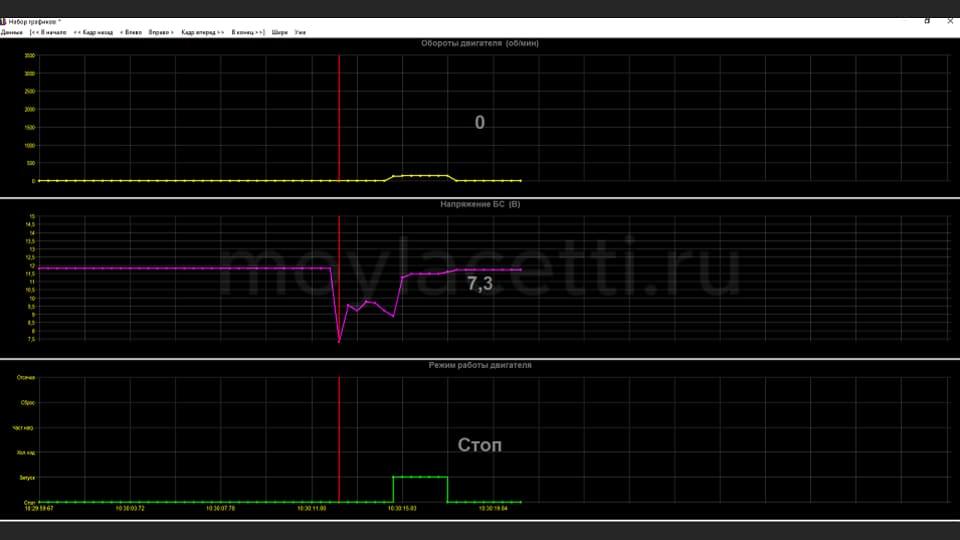Jump to start with '|<< В начало'
Image resolution: width=960 pixels, height=540 pixels.
48,32
